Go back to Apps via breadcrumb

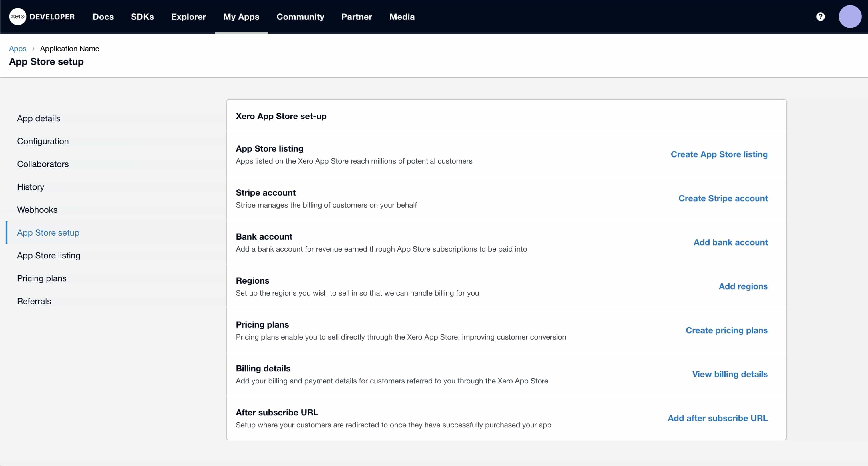click(x=17, y=49)
